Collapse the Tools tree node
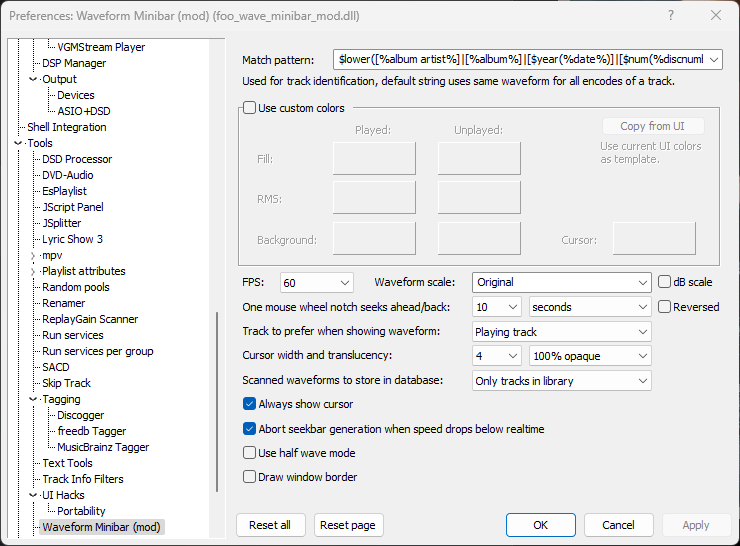The image size is (740, 546). click(18, 143)
